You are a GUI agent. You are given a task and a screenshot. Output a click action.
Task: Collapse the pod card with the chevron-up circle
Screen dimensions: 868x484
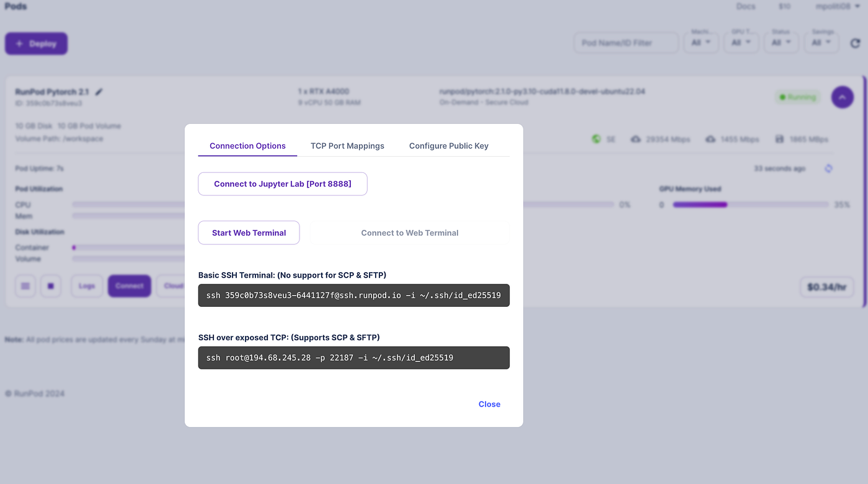[843, 97]
